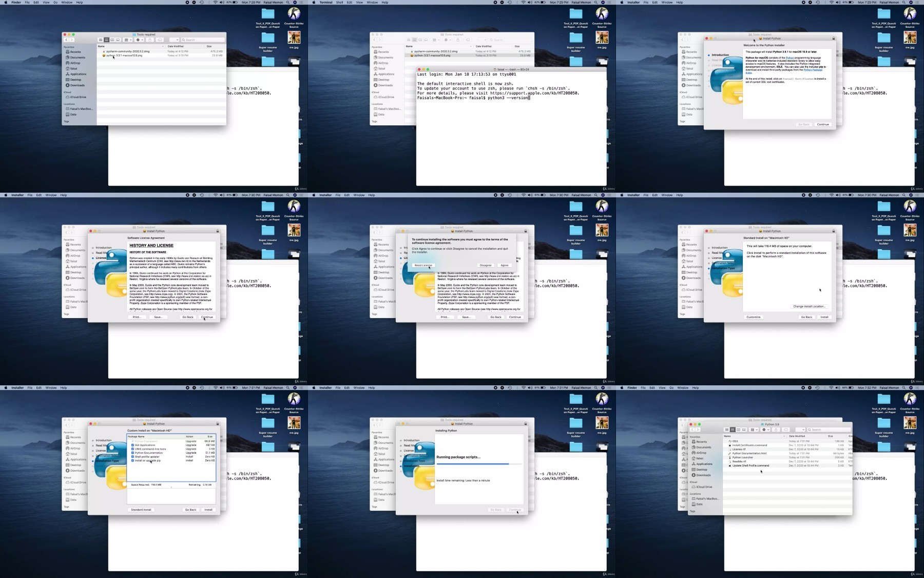Click Read License in the agreement prompt
This screenshot has width=924, height=578.
click(x=423, y=266)
